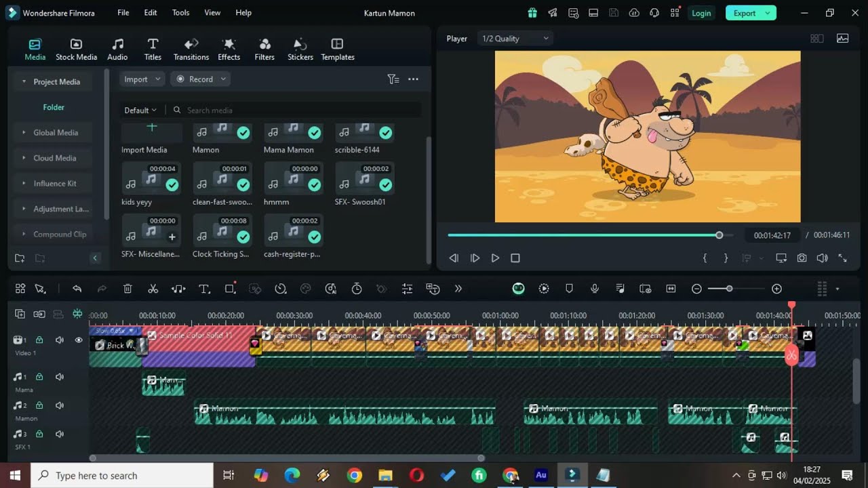Open the Stickers panel

pos(300,49)
